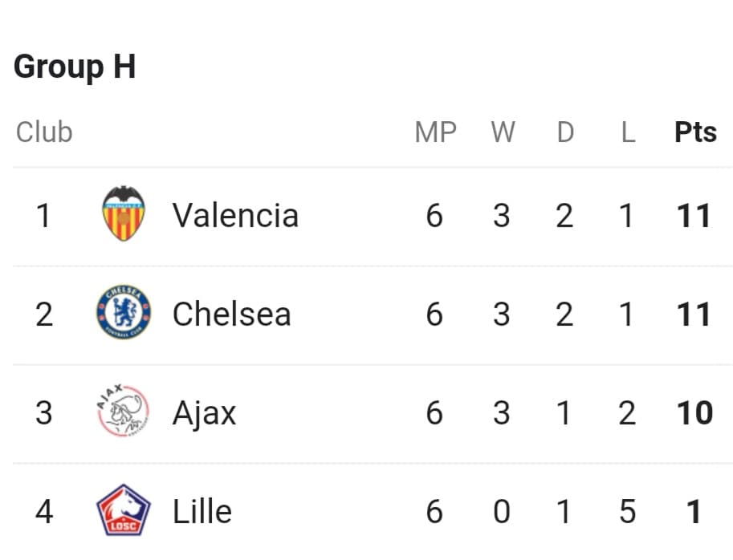Click rank number 2 beside Chelsea

point(44,314)
